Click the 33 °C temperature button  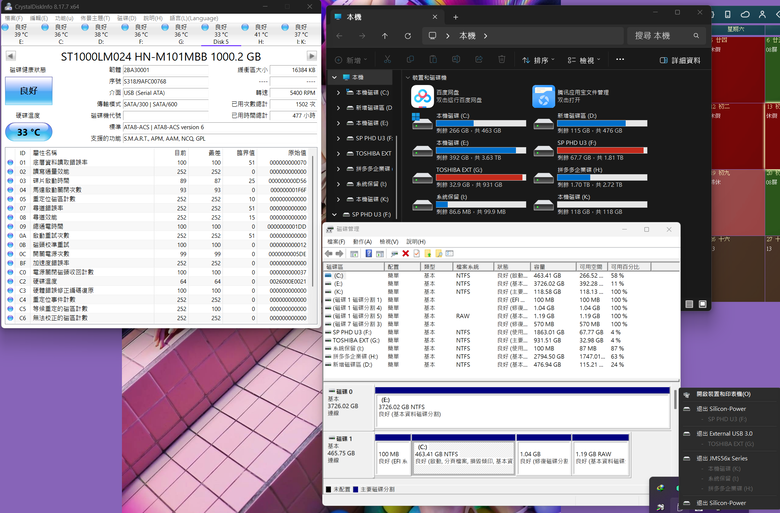28,132
